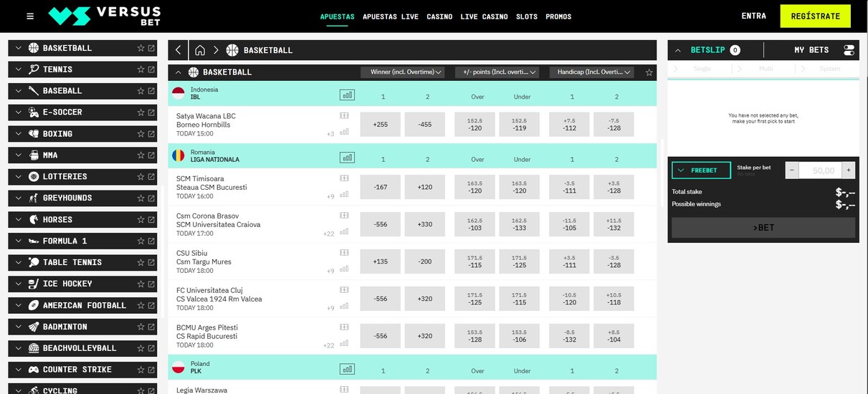The height and width of the screenshot is (394, 868).
Task: Open statistics icon for Indonesia IBL league
Action: 347,95
